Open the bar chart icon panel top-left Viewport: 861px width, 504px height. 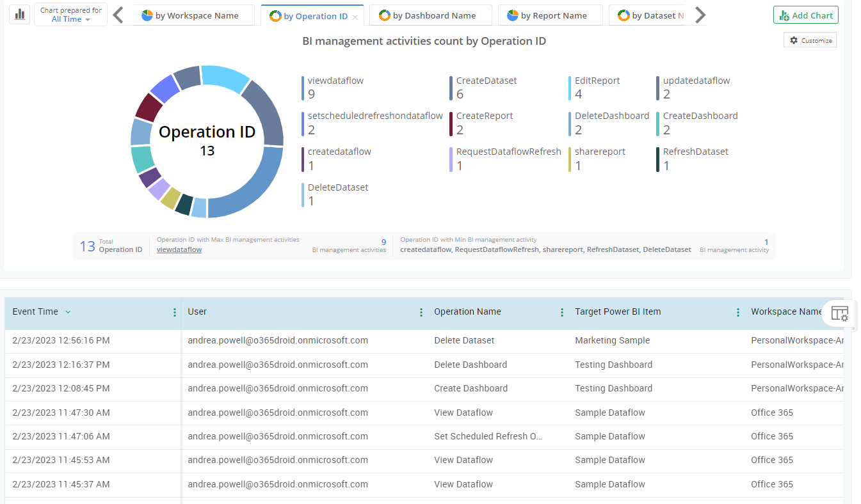tap(19, 14)
